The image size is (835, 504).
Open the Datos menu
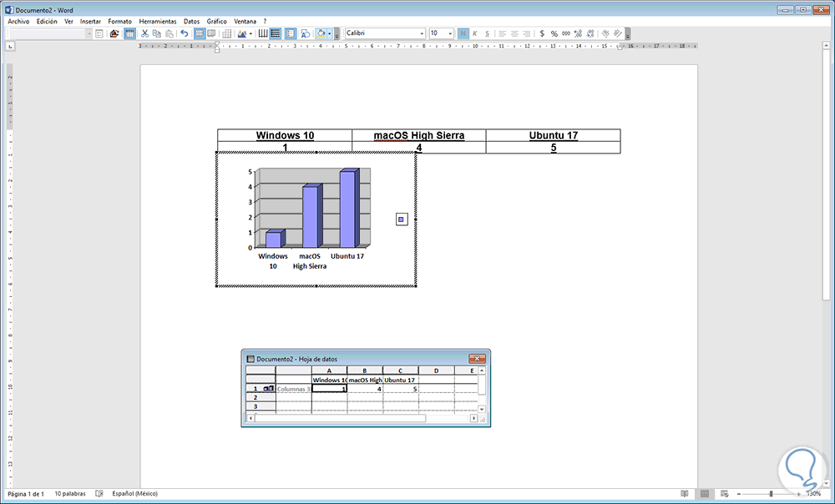(x=192, y=22)
